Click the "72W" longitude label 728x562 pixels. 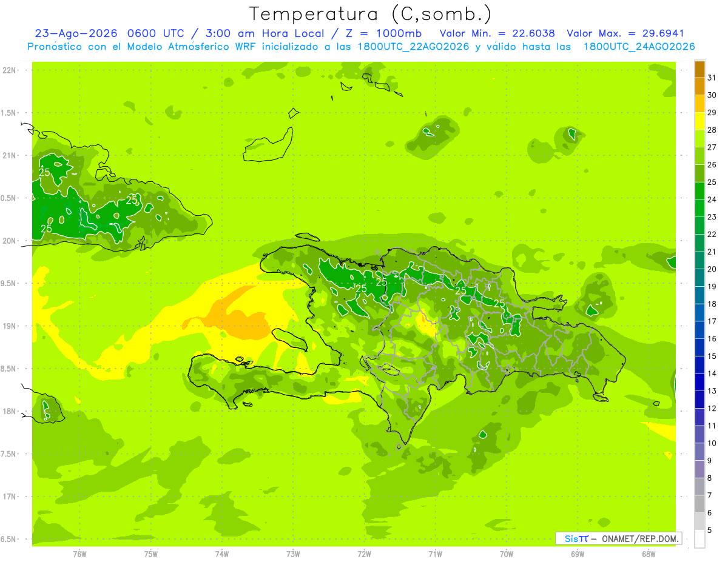click(x=364, y=554)
